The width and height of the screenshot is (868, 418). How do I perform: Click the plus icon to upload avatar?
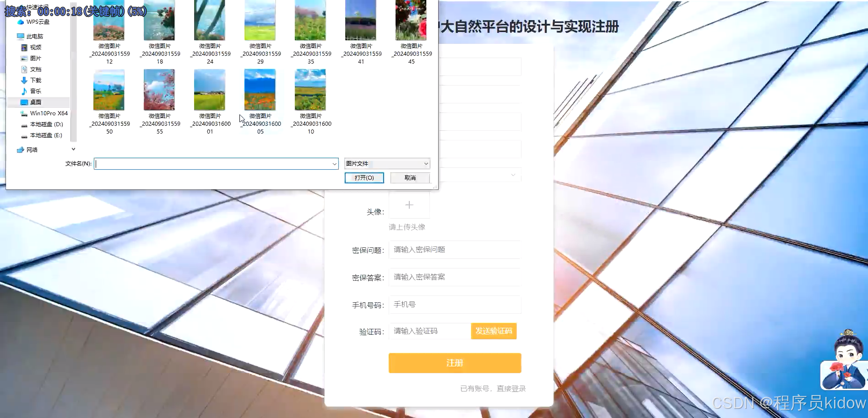click(x=409, y=204)
